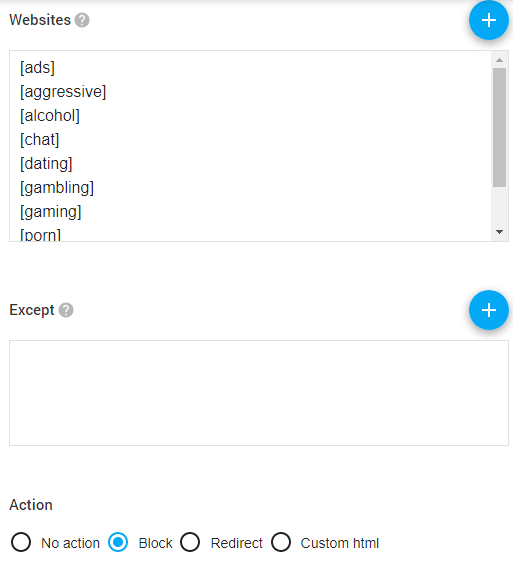Click the plus button beside Except
The width and height of the screenshot is (513, 577).
coord(488,310)
